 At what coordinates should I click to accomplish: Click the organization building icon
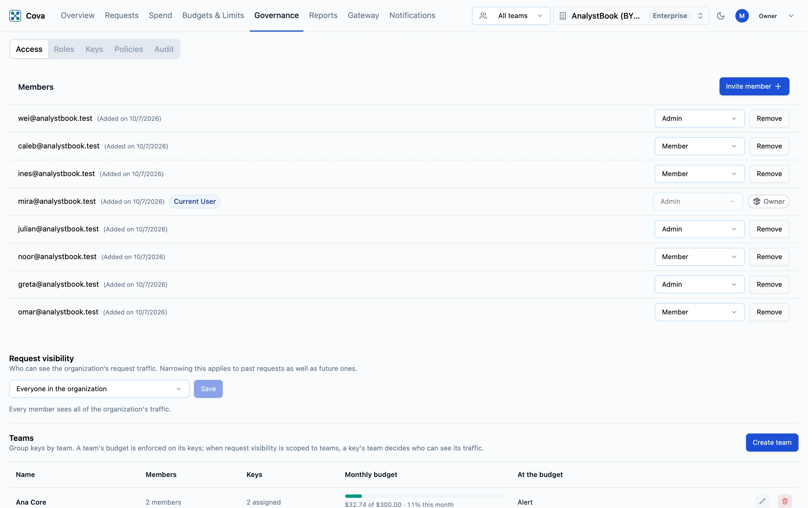click(563, 16)
